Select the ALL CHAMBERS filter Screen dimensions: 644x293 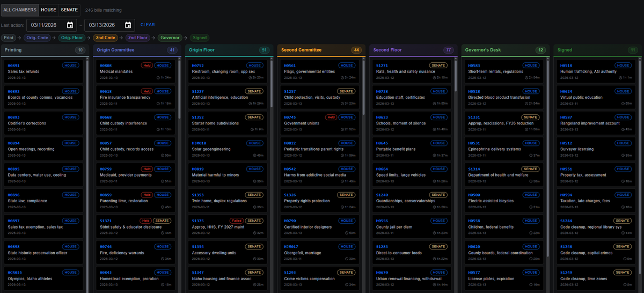(x=19, y=10)
